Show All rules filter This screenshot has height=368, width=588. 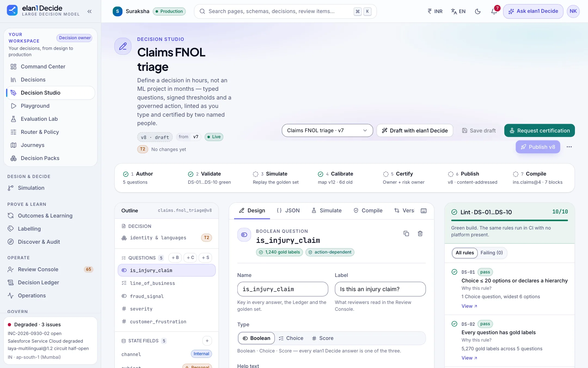point(465,253)
